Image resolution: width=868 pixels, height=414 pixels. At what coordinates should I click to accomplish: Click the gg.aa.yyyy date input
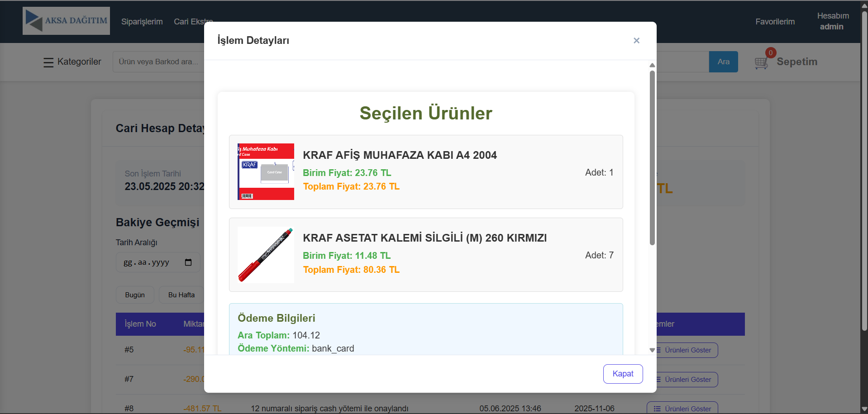[158, 262]
